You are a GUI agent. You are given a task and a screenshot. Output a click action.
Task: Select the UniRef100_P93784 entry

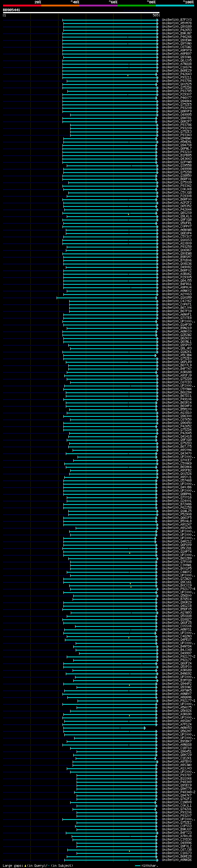coord(177,81)
